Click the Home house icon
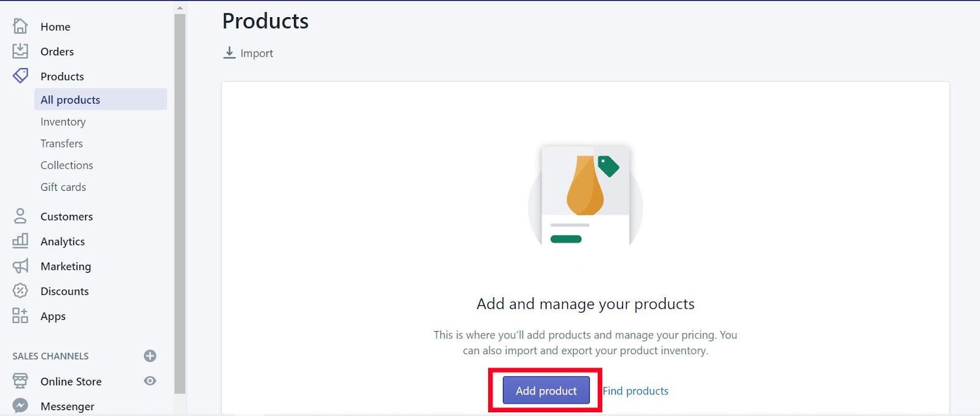Image resolution: width=980 pixels, height=416 pixels. tap(20, 26)
